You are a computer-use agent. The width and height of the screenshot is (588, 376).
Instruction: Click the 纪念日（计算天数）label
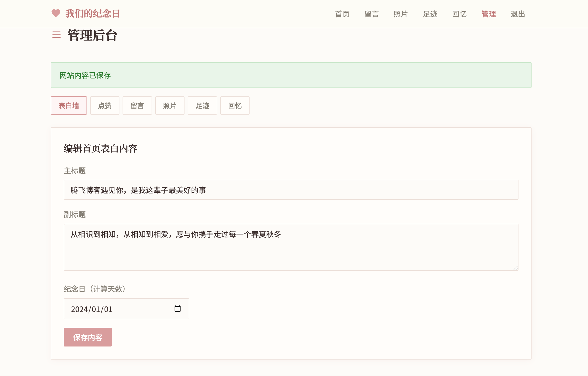click(95, 289)
